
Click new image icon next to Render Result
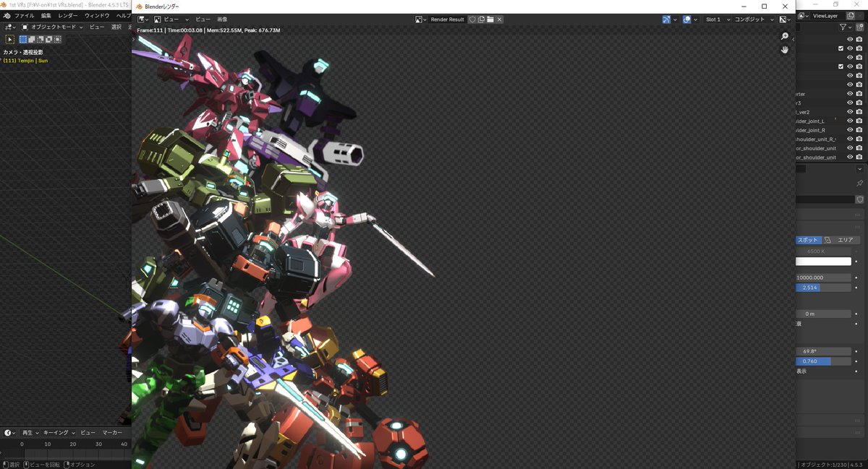[481, 20]
